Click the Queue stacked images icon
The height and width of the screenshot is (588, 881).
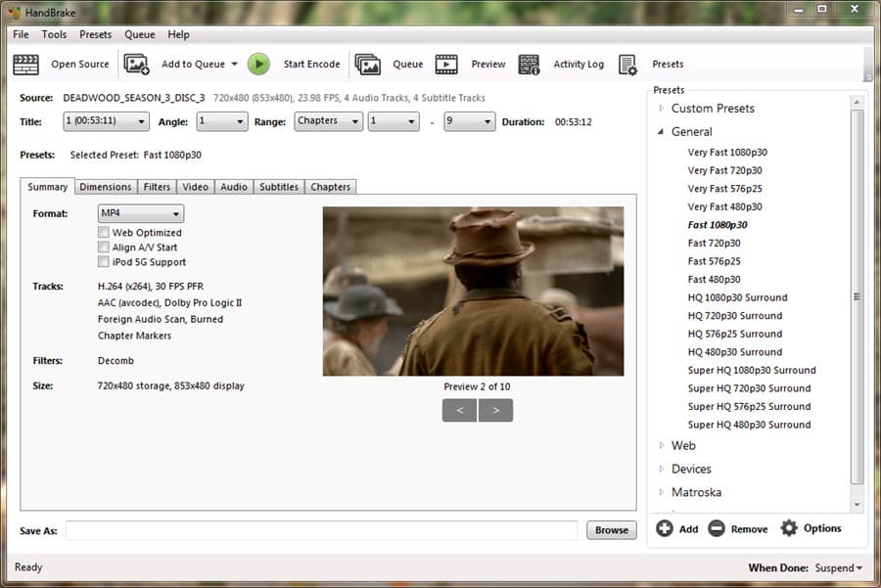(x=368, y=65)
